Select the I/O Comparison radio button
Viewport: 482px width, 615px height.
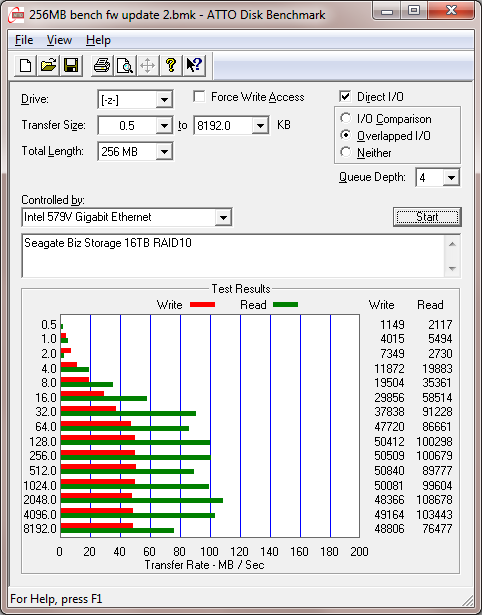pyautogui.click(x=346, y=118)
